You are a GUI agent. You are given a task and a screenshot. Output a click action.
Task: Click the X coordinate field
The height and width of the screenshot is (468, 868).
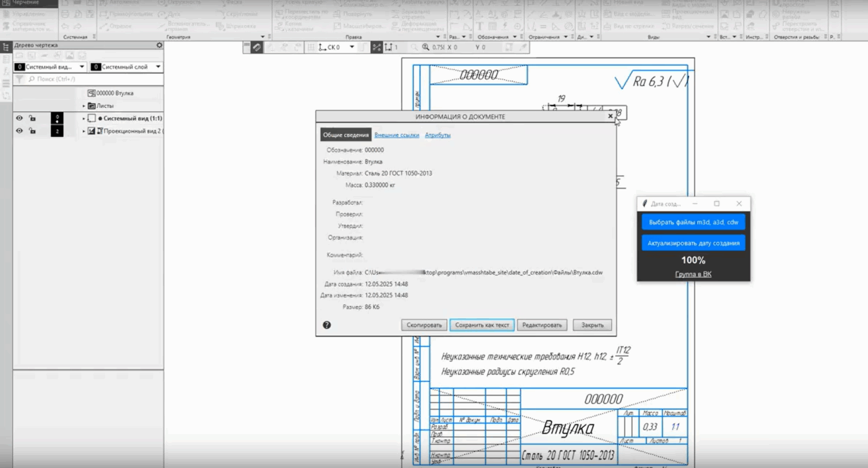coord(458,47)
